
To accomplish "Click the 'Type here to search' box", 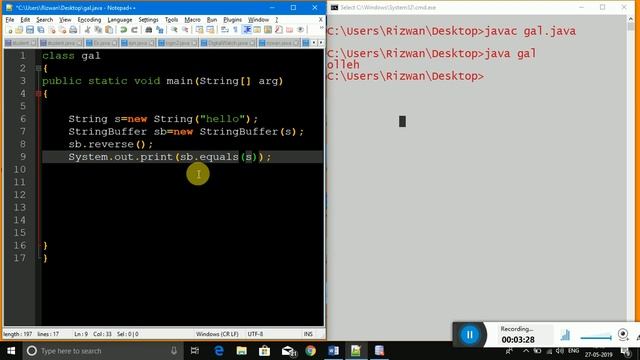I will point(102,351).
